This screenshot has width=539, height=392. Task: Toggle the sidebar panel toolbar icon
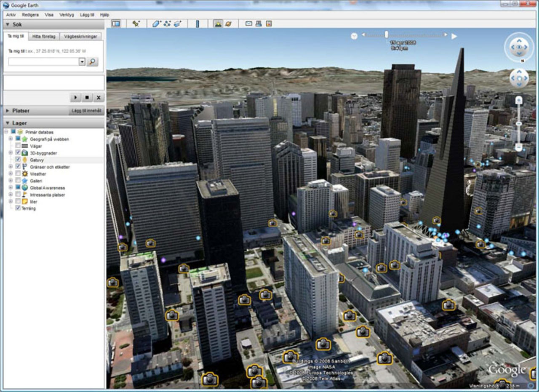coord(116,24)
